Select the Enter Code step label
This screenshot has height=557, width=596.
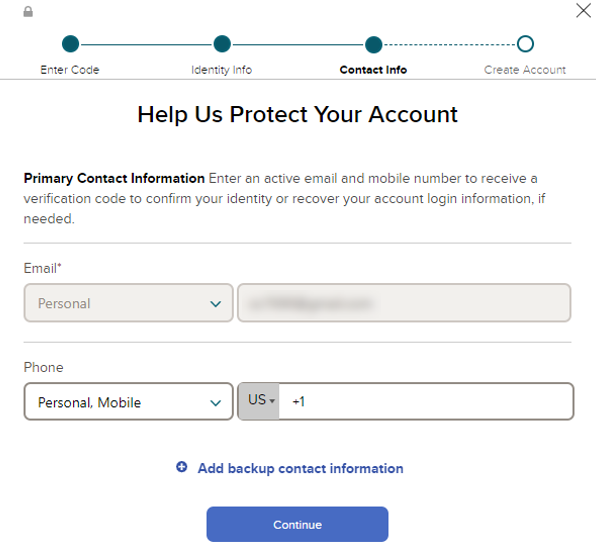pyautogui.click(x=70, y=70)
